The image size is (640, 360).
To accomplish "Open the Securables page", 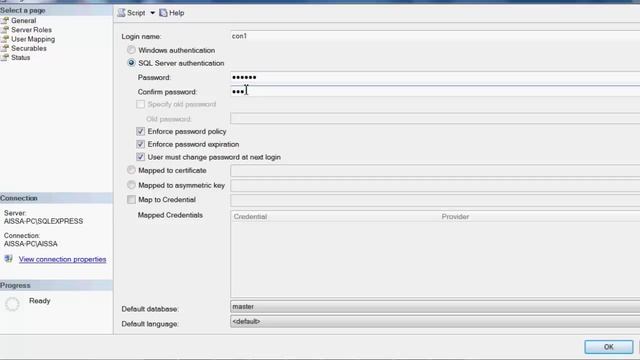I will 29,48.
